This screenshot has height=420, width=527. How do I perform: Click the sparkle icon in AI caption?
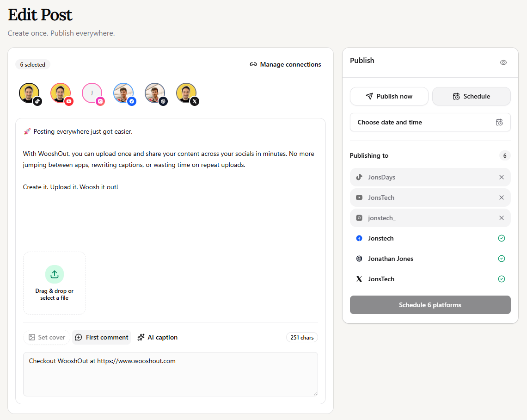(x=141, y=337)
